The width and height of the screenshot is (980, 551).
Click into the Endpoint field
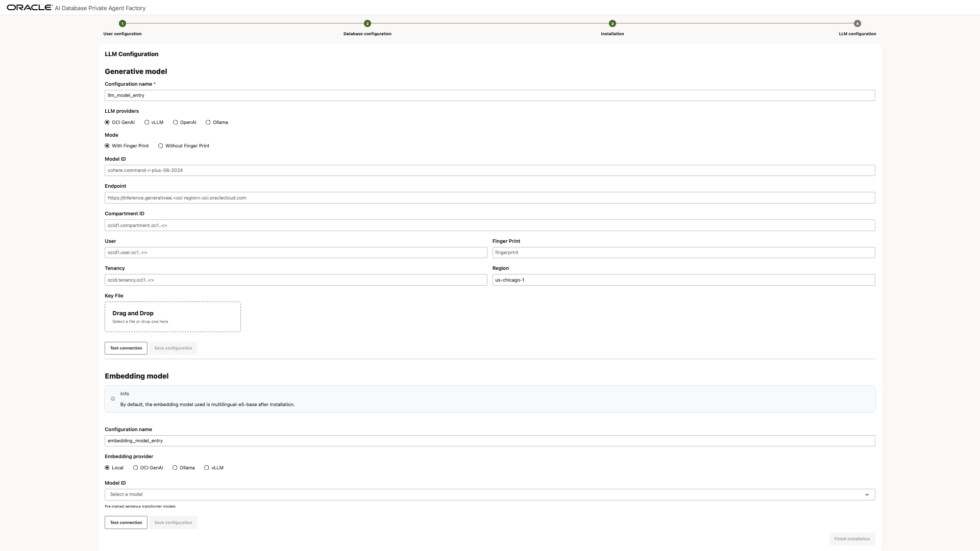pos(490,198)
